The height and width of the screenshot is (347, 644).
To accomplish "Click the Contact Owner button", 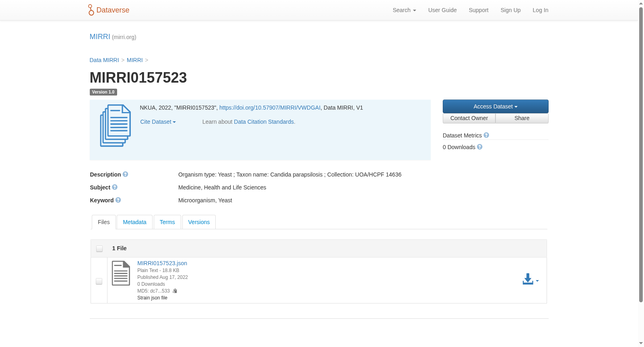I will pyautogui.click(x=469, y=118).
